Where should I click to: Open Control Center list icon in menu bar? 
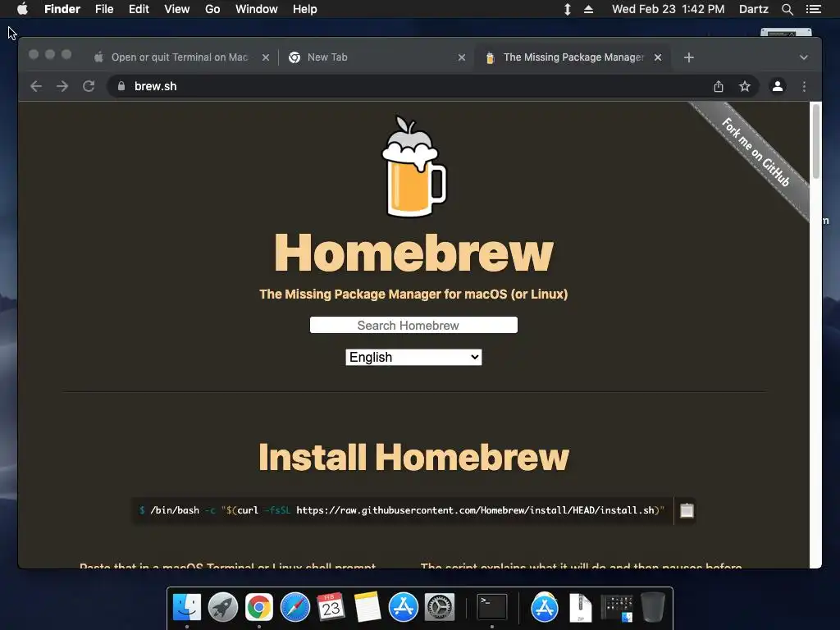click(x=814, y=9)
